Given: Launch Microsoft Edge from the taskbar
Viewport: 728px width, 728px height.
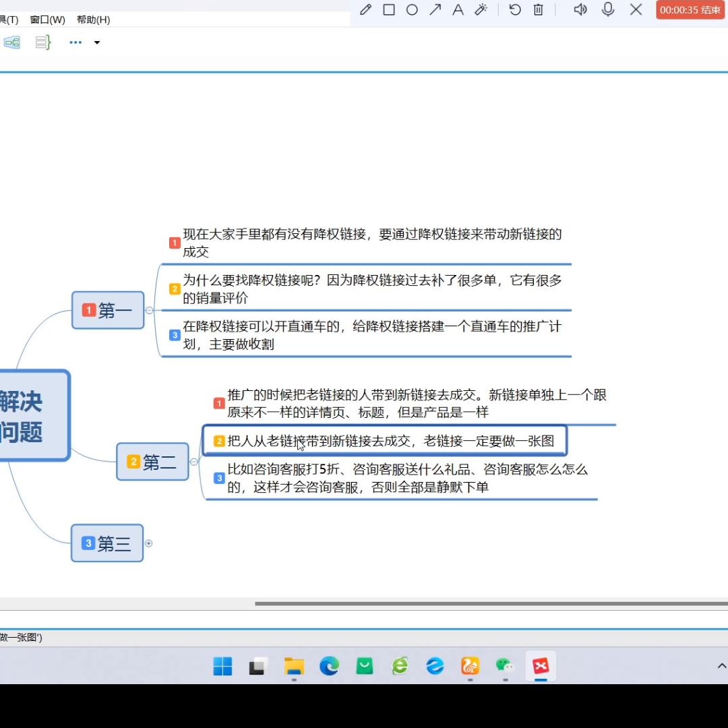Looking at the screenshot, I should click(329, 666).
